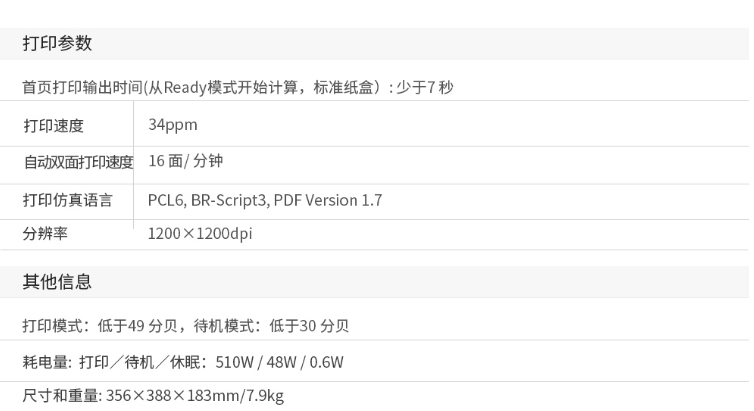Click the 其他信息 section header
The width and height of the screenshot is (754, 411).
click(x=57, y=281)
